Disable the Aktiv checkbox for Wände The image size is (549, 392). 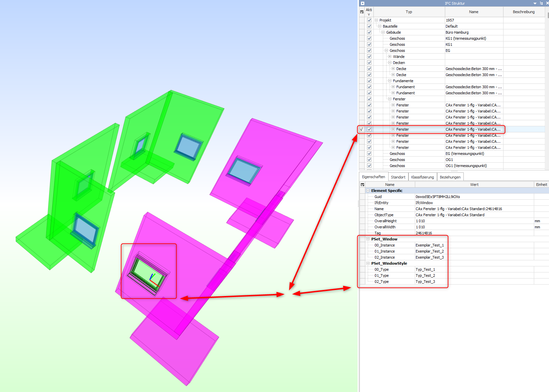tap(369, 57)
